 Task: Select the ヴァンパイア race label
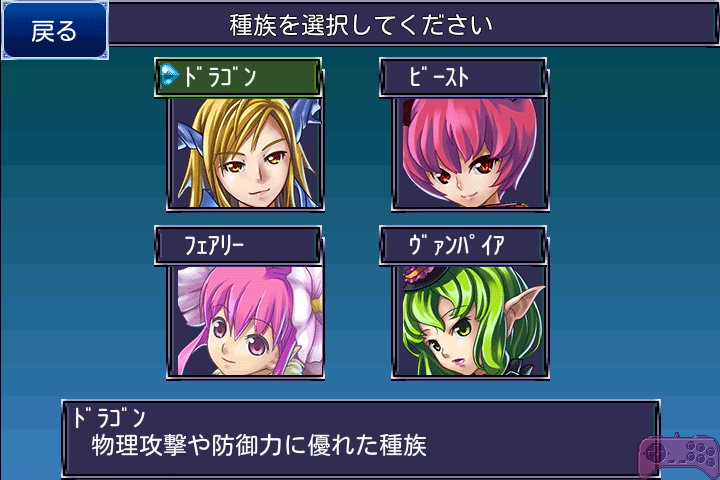pos(463,245)
